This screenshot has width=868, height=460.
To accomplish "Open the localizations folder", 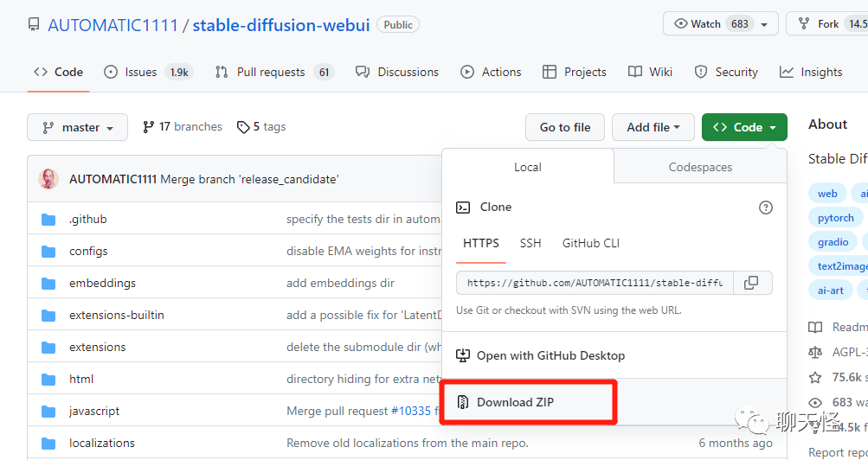I will pos(102,444).
